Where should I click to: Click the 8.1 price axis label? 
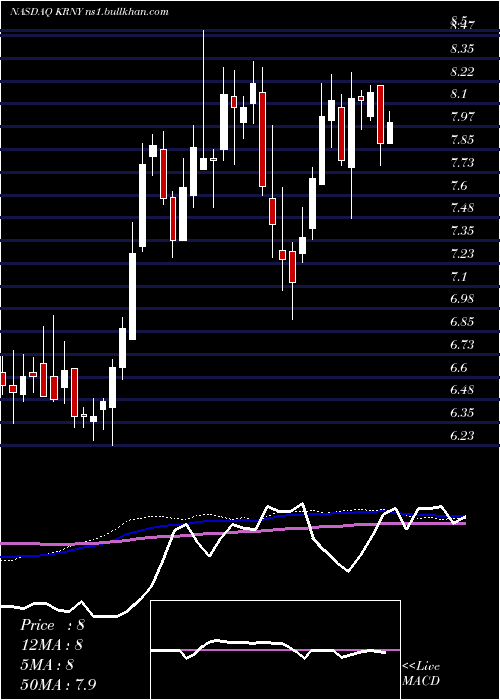459,94
